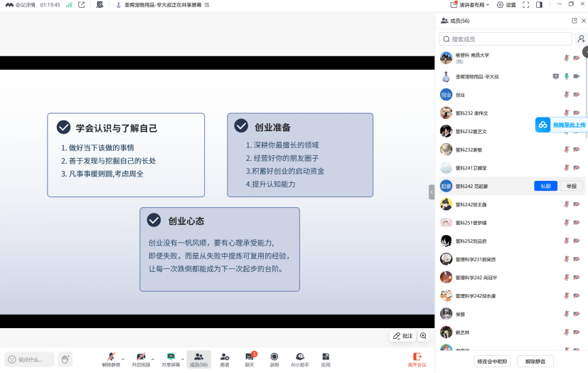Image resolution: width=588 pixels, height=373 pixels.
Task: Click the raise hand reaction icon
Action: coord(65,359)
